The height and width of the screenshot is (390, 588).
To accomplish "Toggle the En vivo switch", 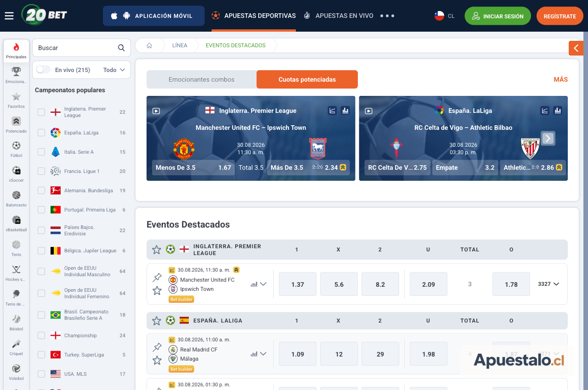I will point(43,70).
